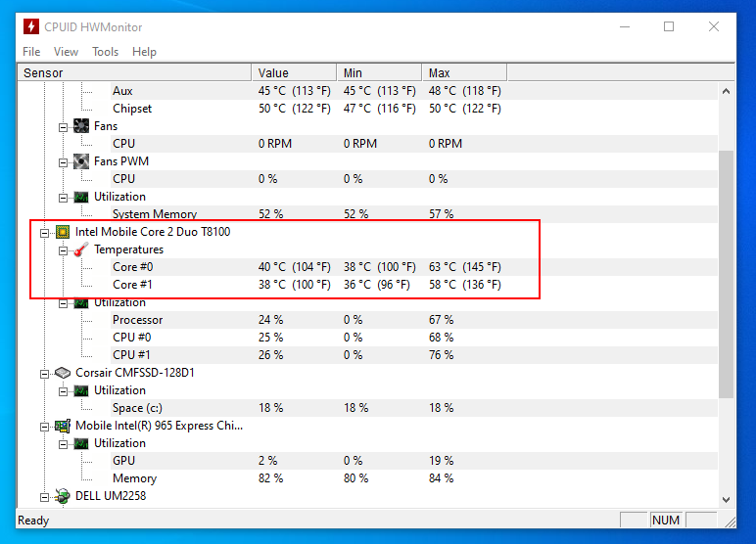Screen dimensions: 756x544
Task: Open the File menu
Action: coord(31,52)
